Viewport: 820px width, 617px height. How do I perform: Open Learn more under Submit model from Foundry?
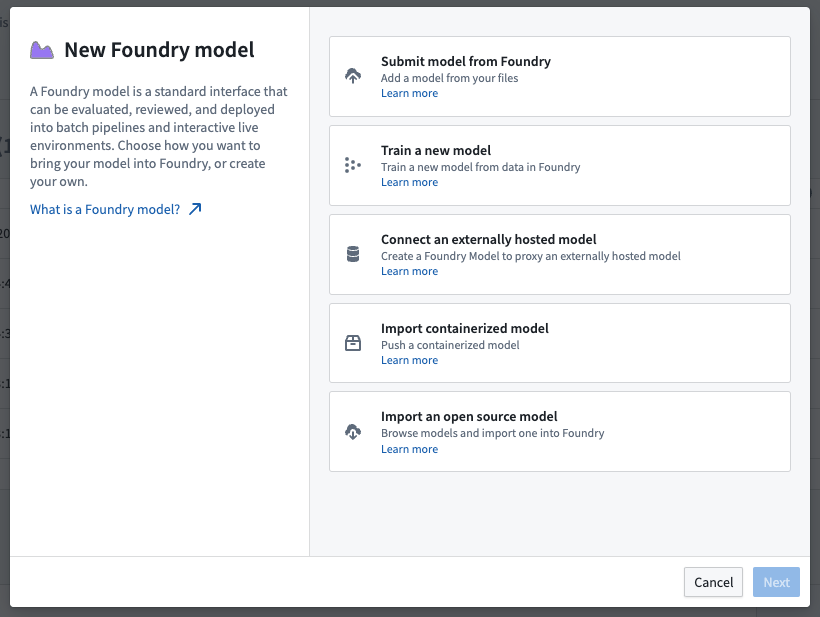409,93
